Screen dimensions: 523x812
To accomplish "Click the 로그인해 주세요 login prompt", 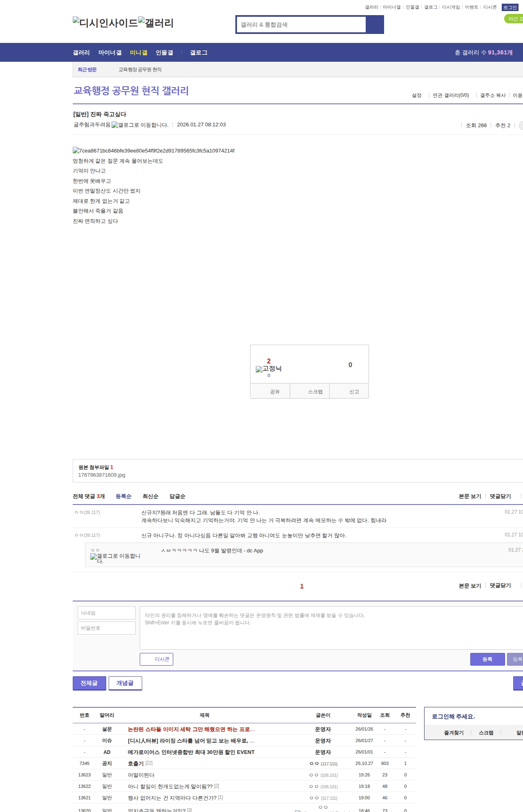I will pos(454,716).
